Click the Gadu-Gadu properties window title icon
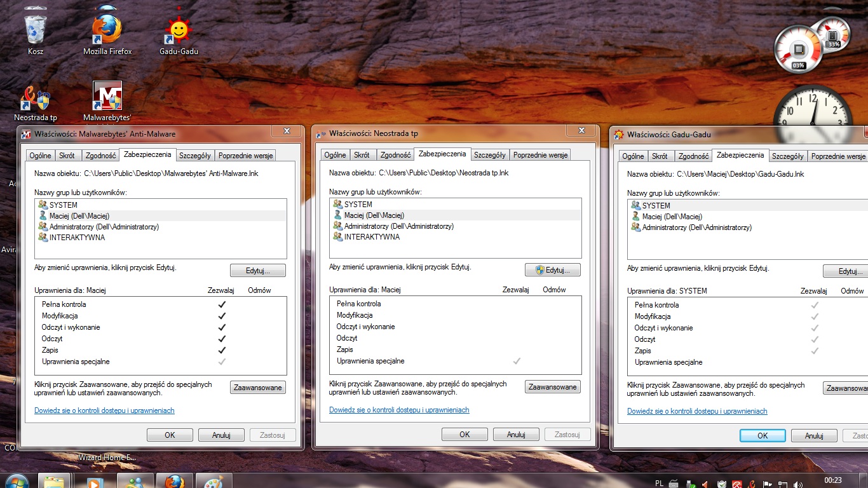868x488 pixels. (618, 134)
